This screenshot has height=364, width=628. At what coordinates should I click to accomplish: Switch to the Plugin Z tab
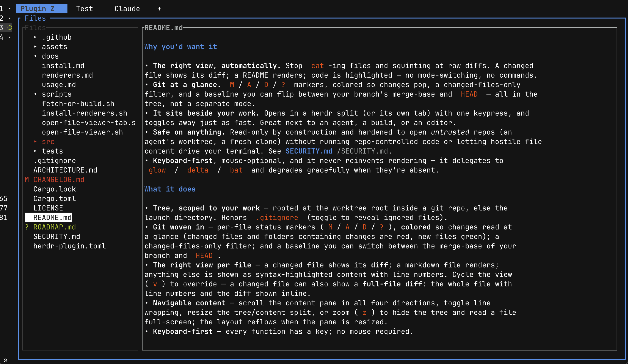(x=42, y=9)
